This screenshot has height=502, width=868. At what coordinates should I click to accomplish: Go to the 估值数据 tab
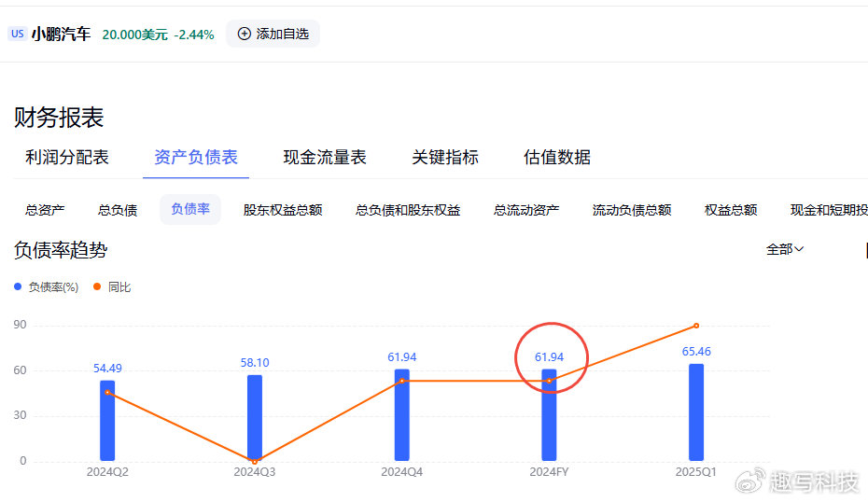(x=557, y=157)
